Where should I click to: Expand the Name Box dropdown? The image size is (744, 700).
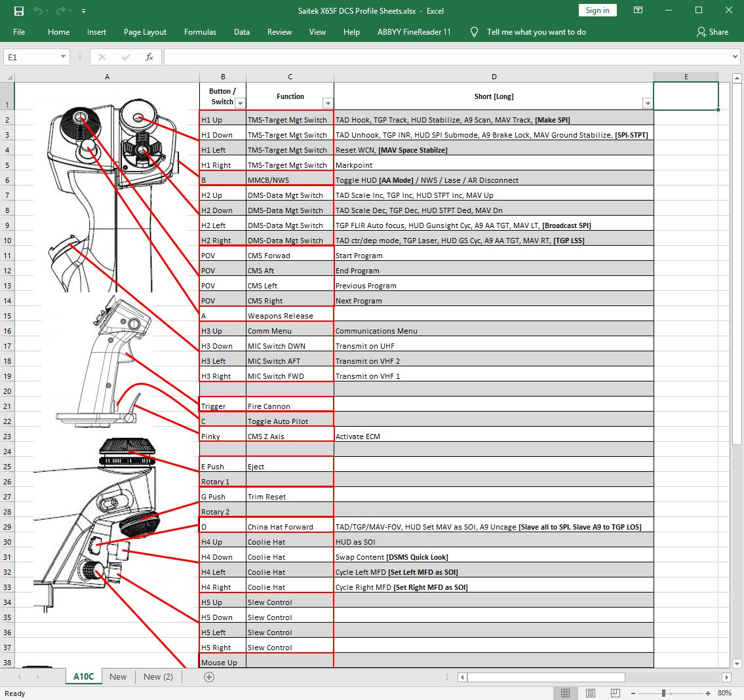(64, 57)
